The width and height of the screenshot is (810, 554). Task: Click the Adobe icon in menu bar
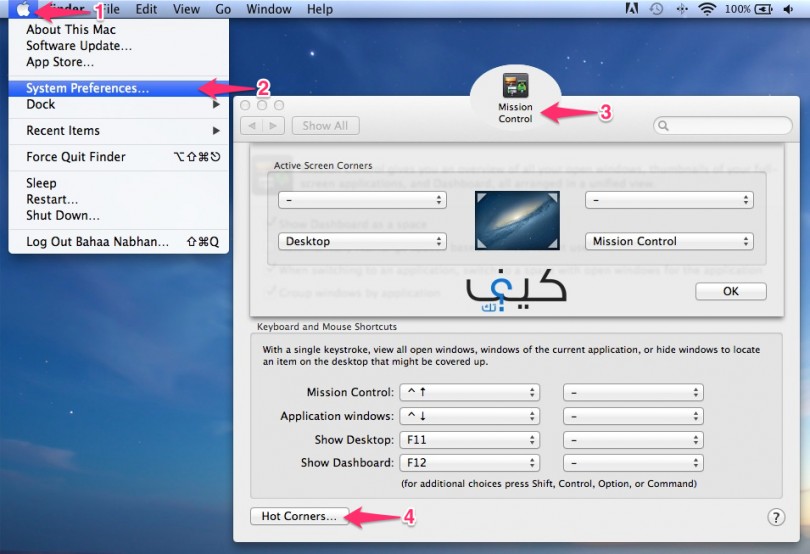tap(632, 9)
